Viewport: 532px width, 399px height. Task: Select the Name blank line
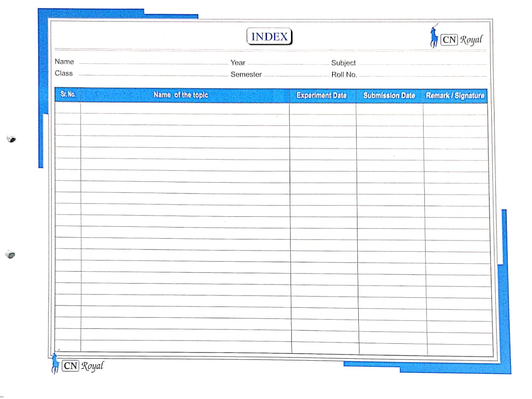pyautogui.click(x=153, y=62)
